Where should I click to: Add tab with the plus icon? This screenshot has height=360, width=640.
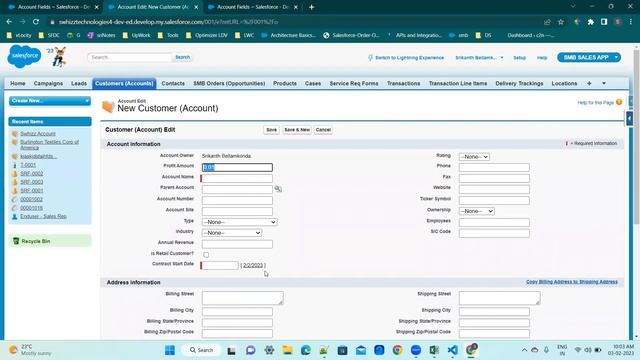click(589, 83)
